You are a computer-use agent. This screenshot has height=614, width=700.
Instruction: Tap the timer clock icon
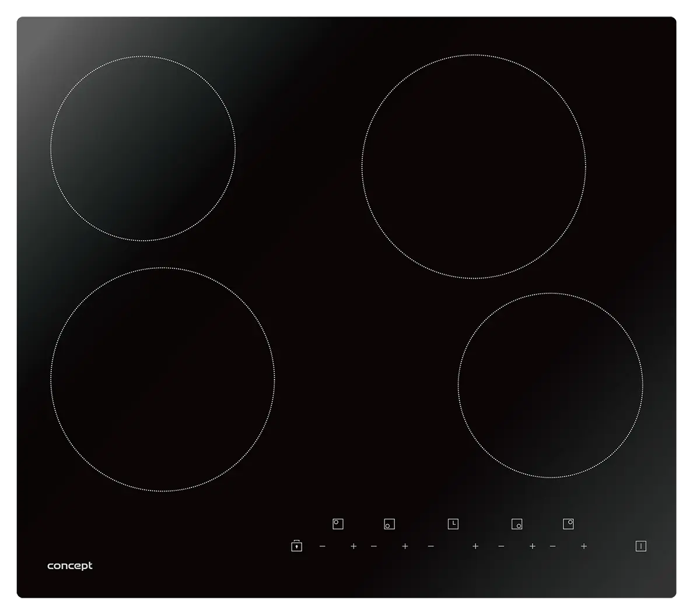453,524
